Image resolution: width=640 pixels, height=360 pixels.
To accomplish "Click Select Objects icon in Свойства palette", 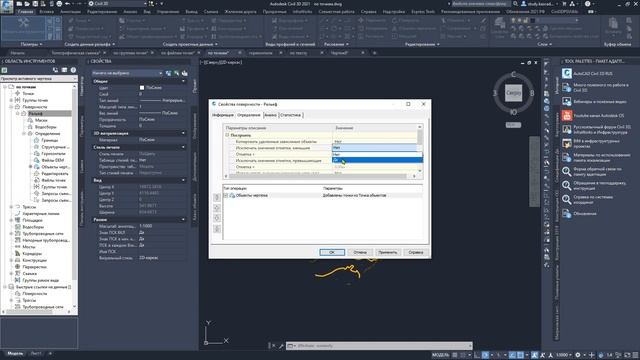I will tap(177, 73).
